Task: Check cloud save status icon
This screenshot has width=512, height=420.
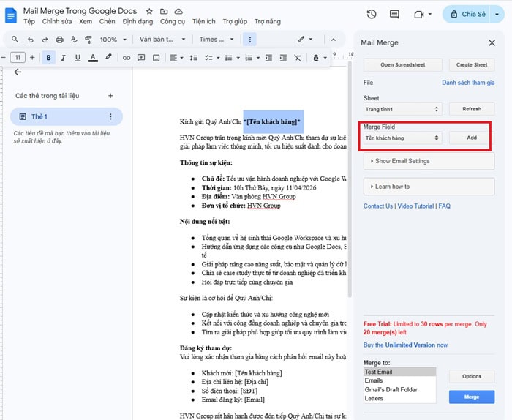Action: pyautogui.click(x=178, y=12)
